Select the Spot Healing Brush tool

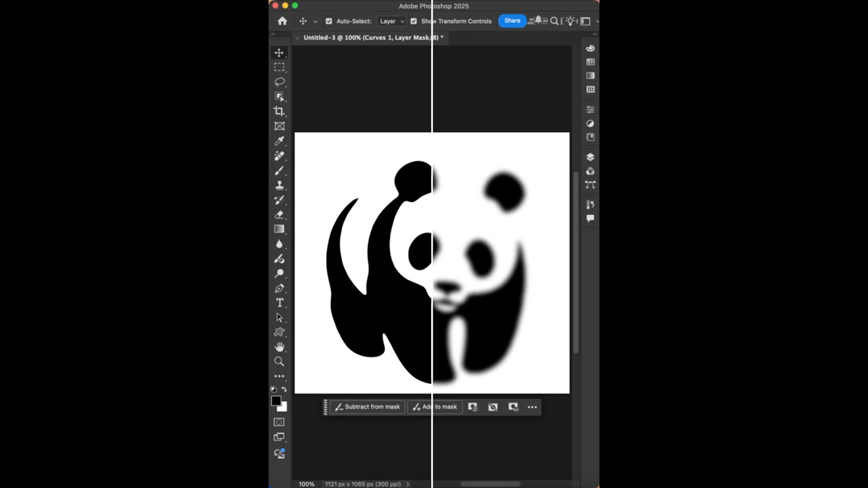279,156
